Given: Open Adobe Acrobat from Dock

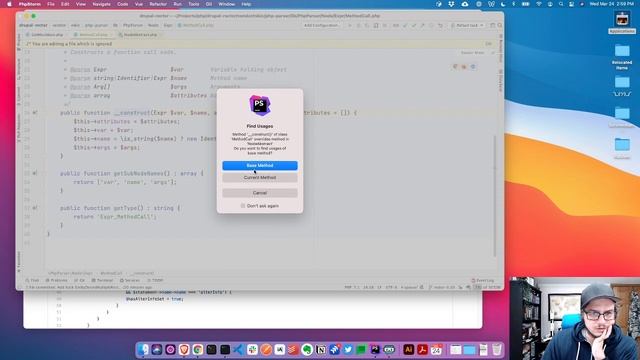Looking at the screenshot, I should 422,349.
